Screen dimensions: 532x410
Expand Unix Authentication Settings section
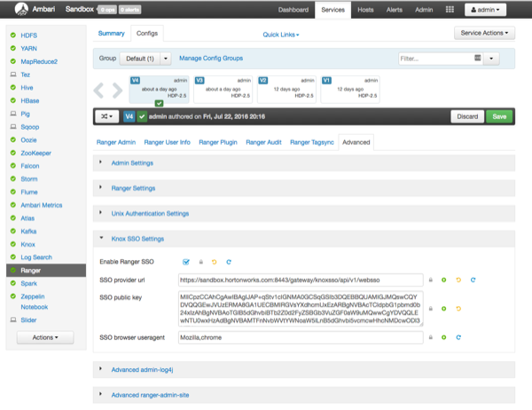click(x=150, y=213)
